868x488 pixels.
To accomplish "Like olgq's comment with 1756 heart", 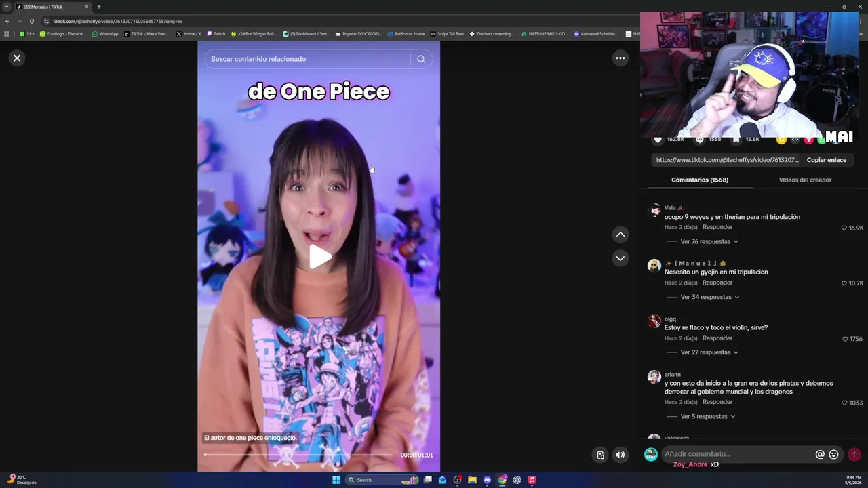I will (845, 339).
